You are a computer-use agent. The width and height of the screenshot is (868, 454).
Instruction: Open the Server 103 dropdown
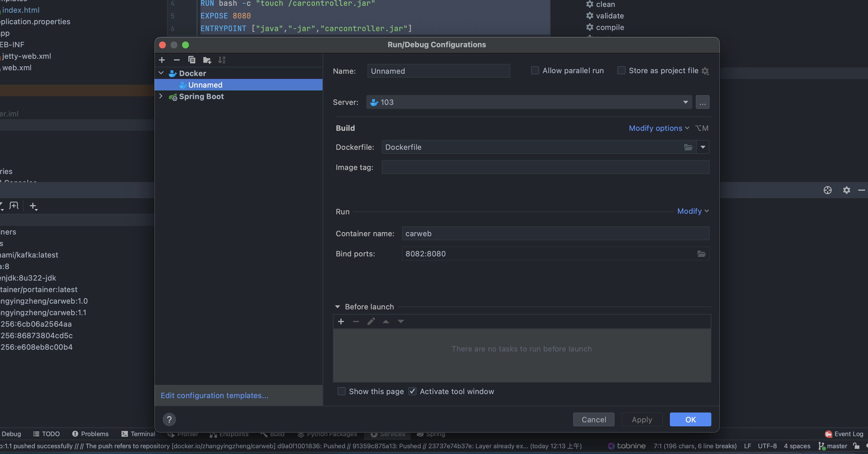pos(685,102)
